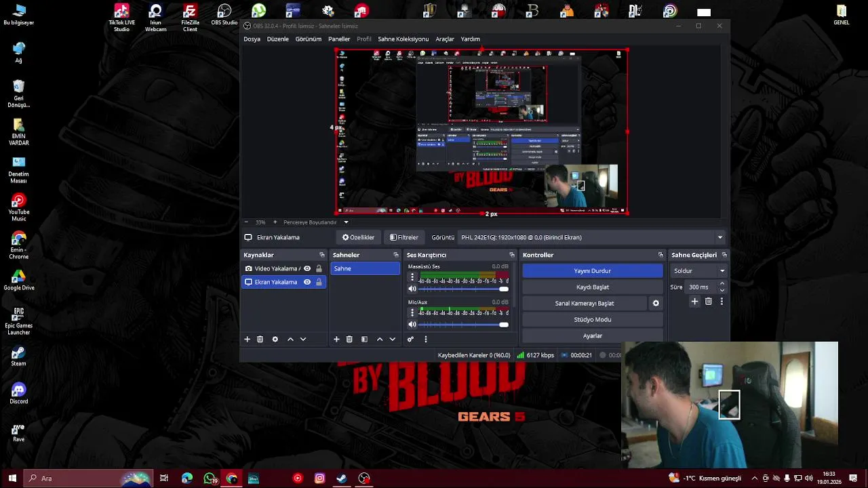
Task: Move selected source down in Kaynaklar
Action: coord(303,339)
